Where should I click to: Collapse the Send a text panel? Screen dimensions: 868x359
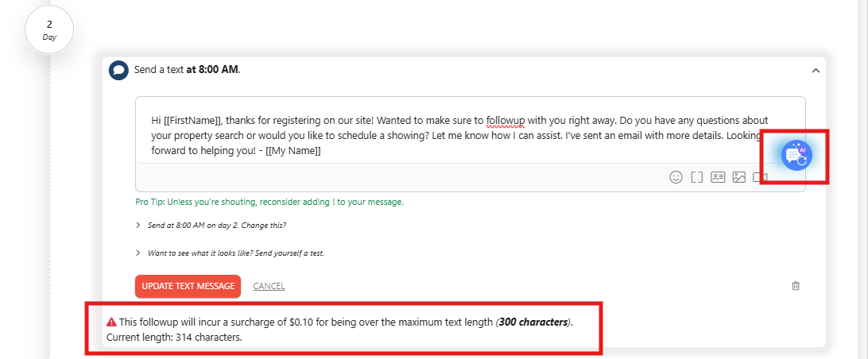coord(816,70)
